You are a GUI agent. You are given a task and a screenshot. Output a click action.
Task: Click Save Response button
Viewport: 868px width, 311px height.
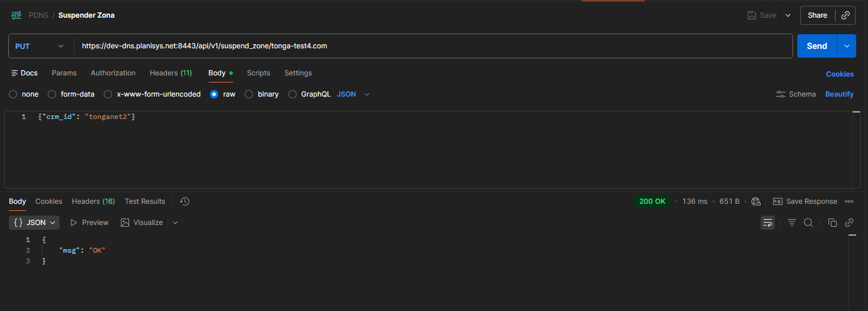[805, 201]
